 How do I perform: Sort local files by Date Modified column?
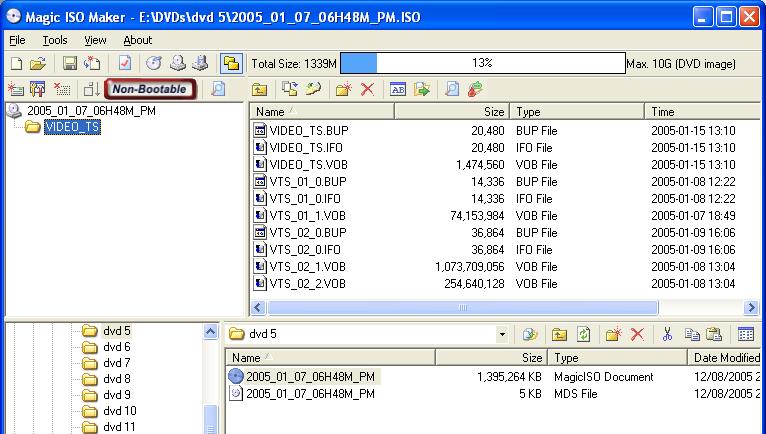(723, 358)
